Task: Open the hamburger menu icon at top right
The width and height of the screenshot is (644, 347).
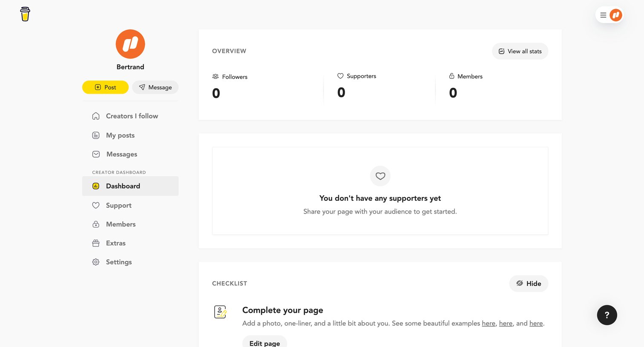Action: pyautogui.click(x=603, y=15)
